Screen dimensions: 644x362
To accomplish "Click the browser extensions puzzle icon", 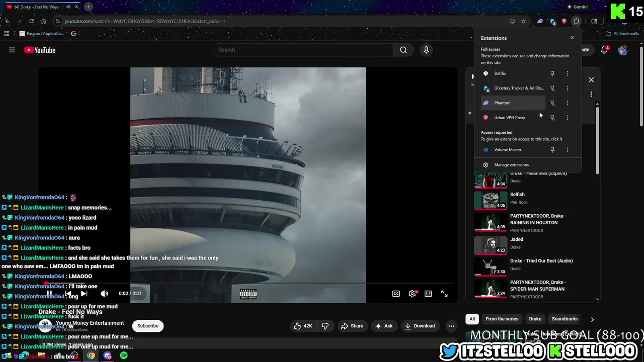I will (576, 21).
